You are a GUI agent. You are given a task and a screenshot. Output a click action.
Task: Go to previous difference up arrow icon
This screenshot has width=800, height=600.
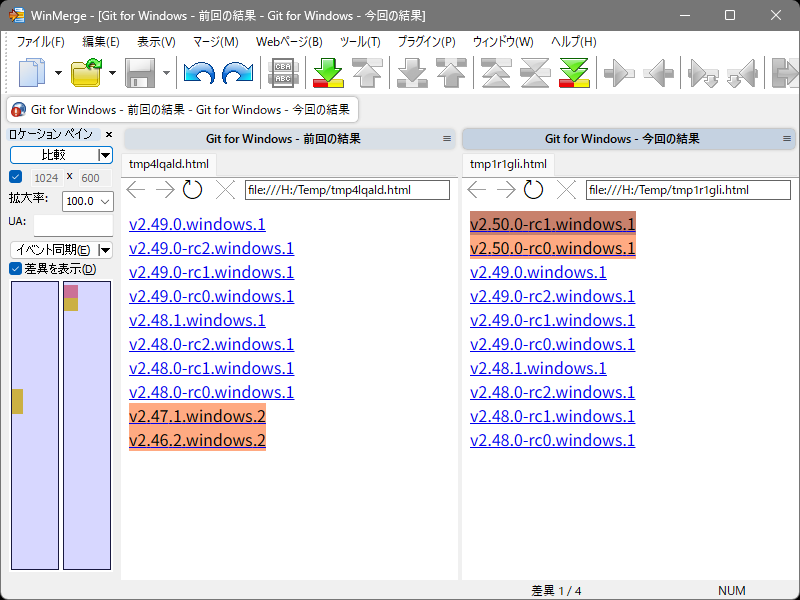(367, 73)
